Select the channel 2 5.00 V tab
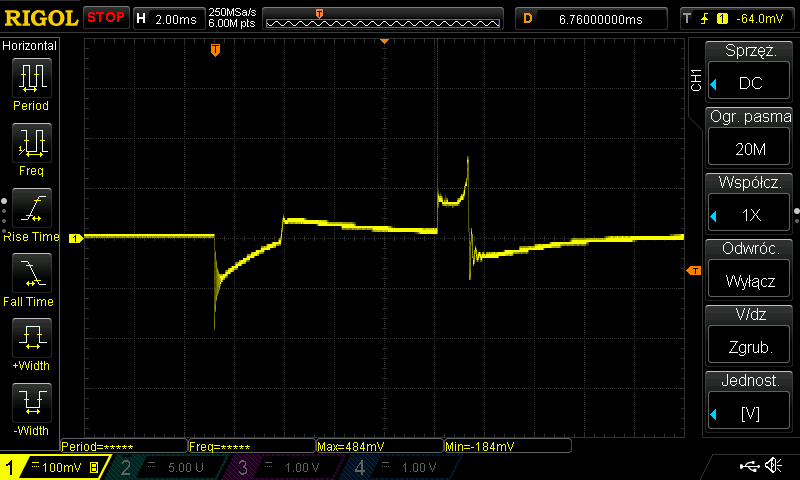The height and width of the screenshot is (480, 800). [168, 467]
